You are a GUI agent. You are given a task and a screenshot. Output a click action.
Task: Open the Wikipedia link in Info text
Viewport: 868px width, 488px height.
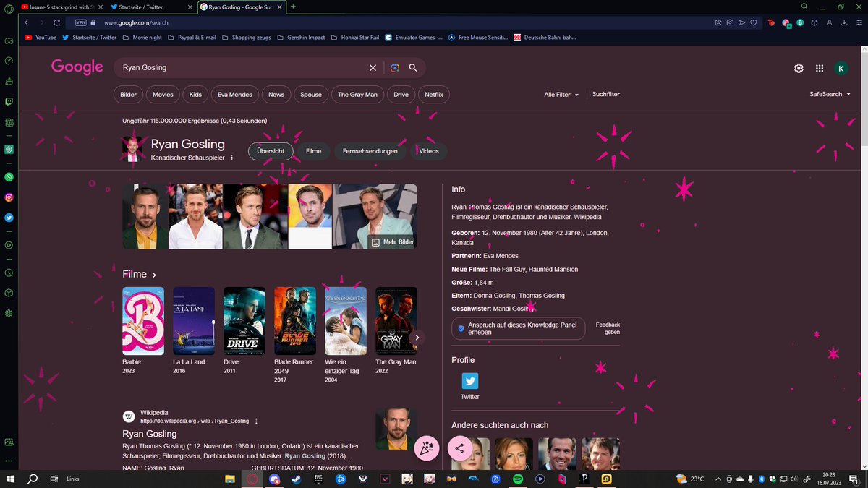(x=587, y=217)
